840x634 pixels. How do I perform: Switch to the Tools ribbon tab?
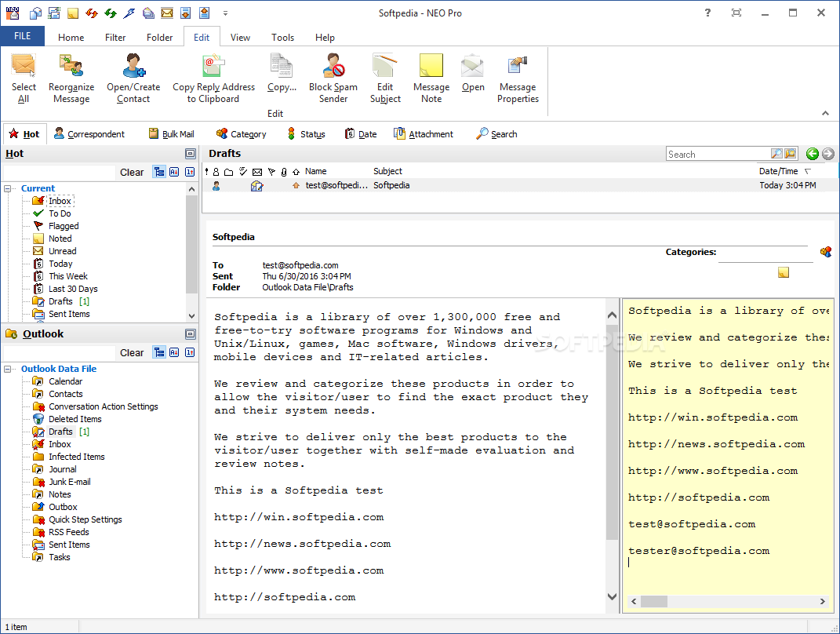[282, 38]
